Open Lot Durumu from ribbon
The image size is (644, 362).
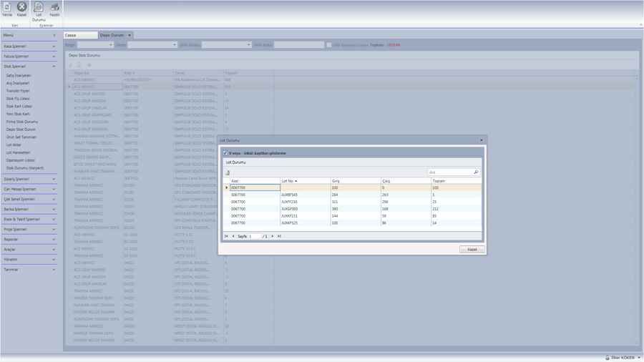point(39,9)
